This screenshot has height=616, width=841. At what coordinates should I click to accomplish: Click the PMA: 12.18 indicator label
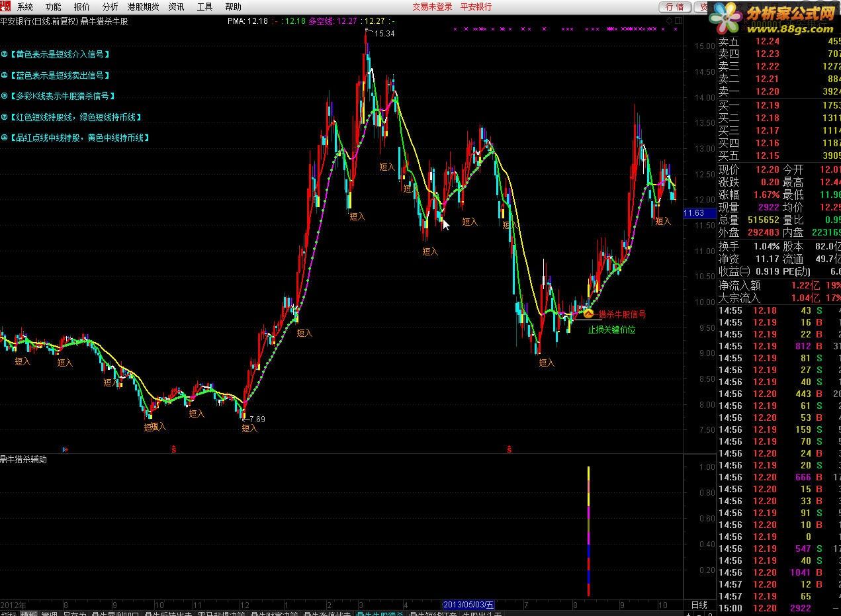tap(247, 21)
